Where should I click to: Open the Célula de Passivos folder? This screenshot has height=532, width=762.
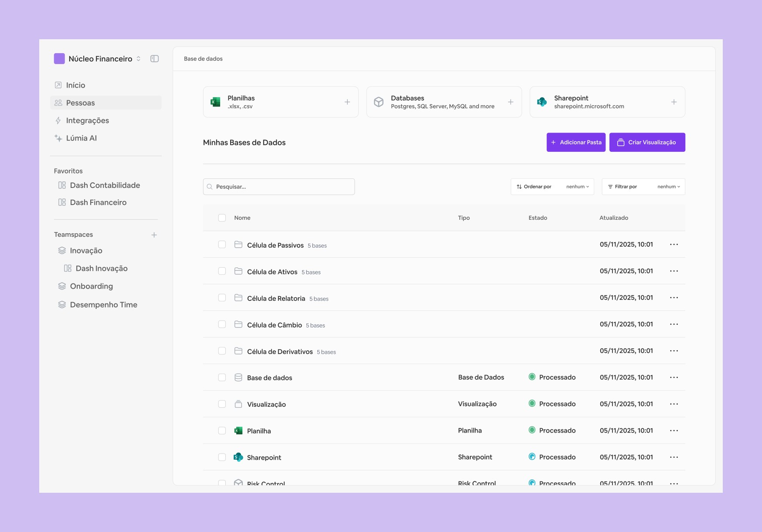[x=275, y=245]
